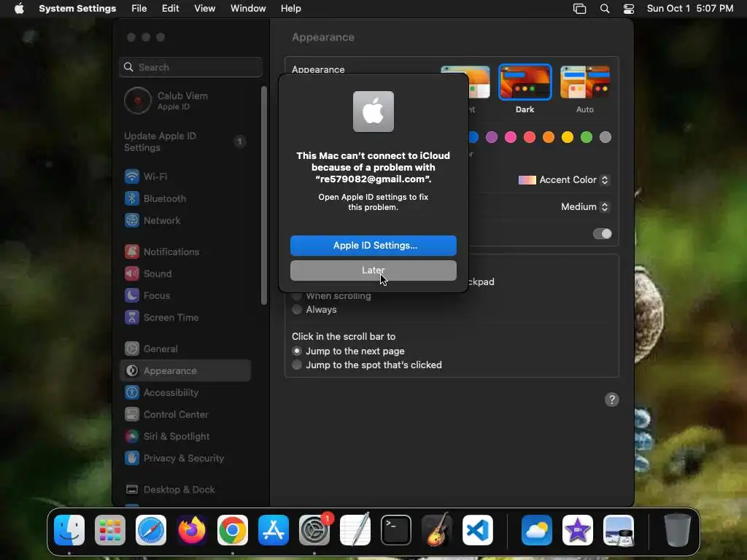Open the View menu

click(x=204, y=9)
